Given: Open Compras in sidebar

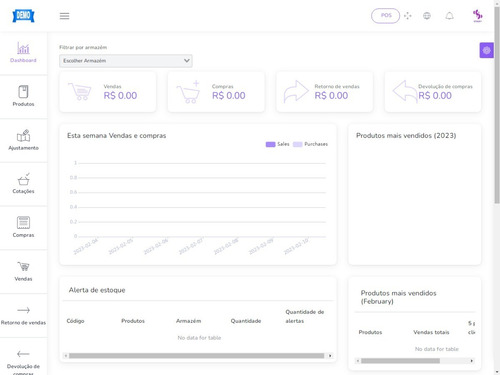Looking at the screenshot, I should coord(23,227).
